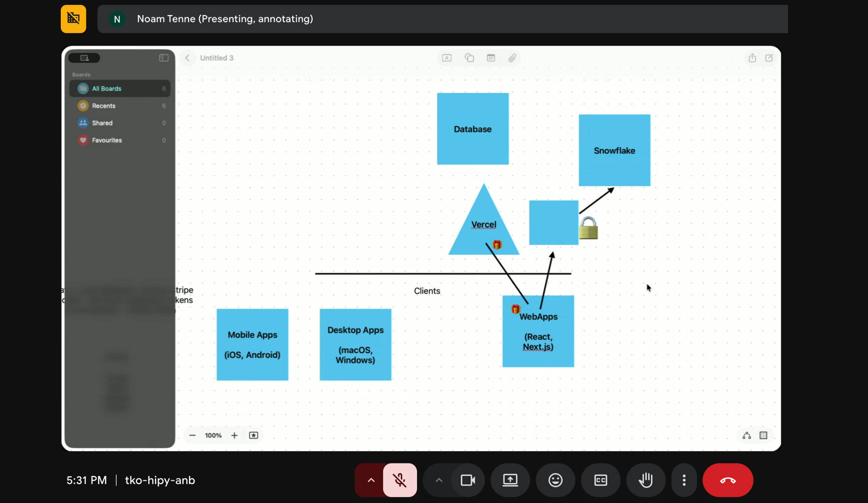Toggle closed captions

pyautogui.click(x=601, y=480)
